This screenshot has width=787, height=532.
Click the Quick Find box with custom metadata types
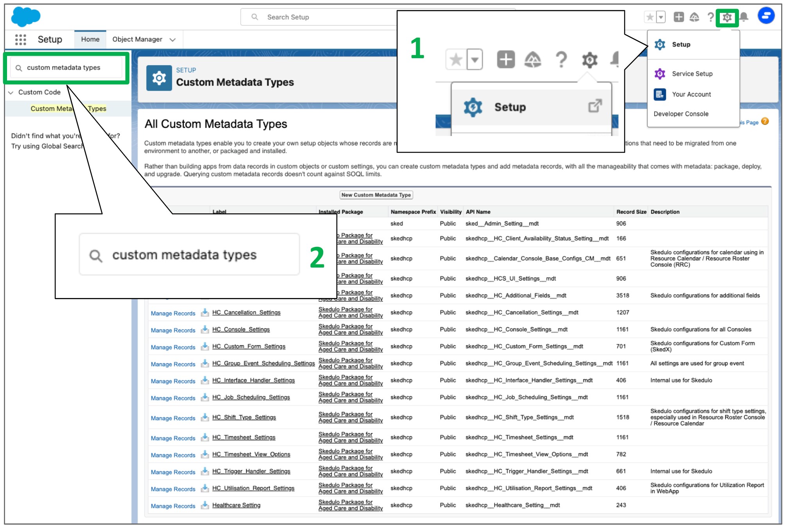click(x=66, y=68)
